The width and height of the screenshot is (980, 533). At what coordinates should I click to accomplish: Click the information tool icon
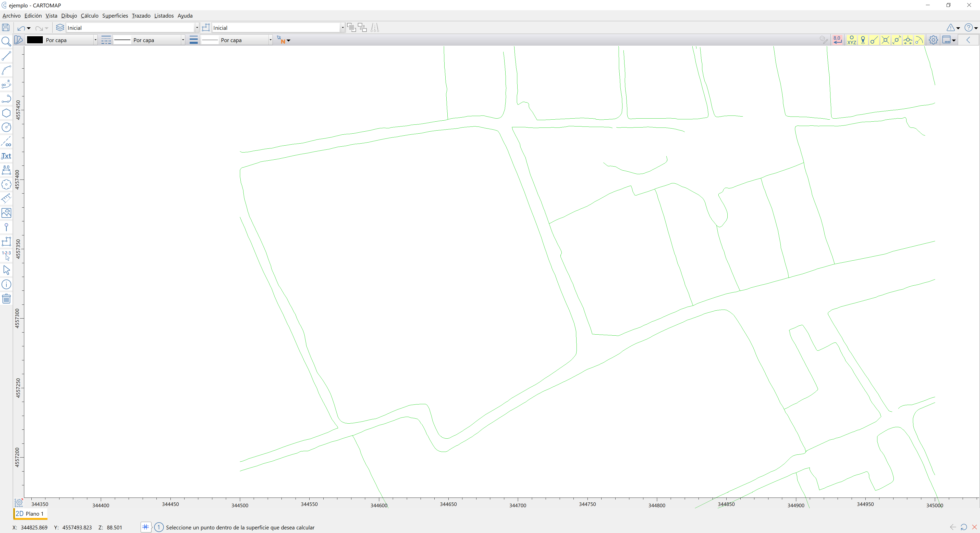click(6, 284)
